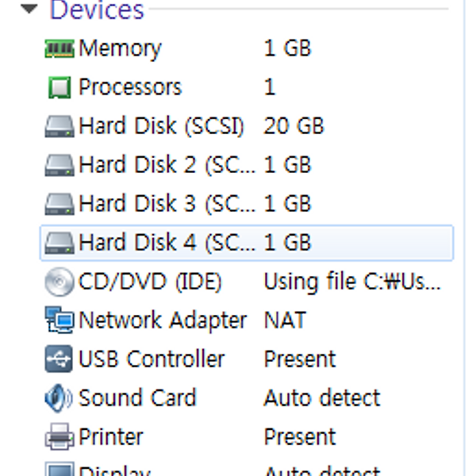The image size is (476, 476).
Task: Open the Processors device label
Action: point(130,87)
